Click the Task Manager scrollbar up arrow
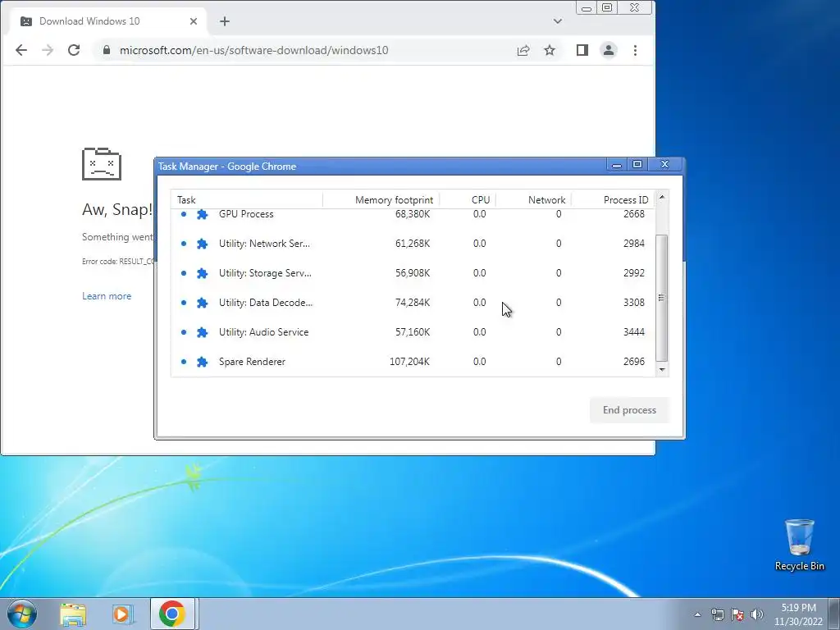 click(x=662, y=197)
